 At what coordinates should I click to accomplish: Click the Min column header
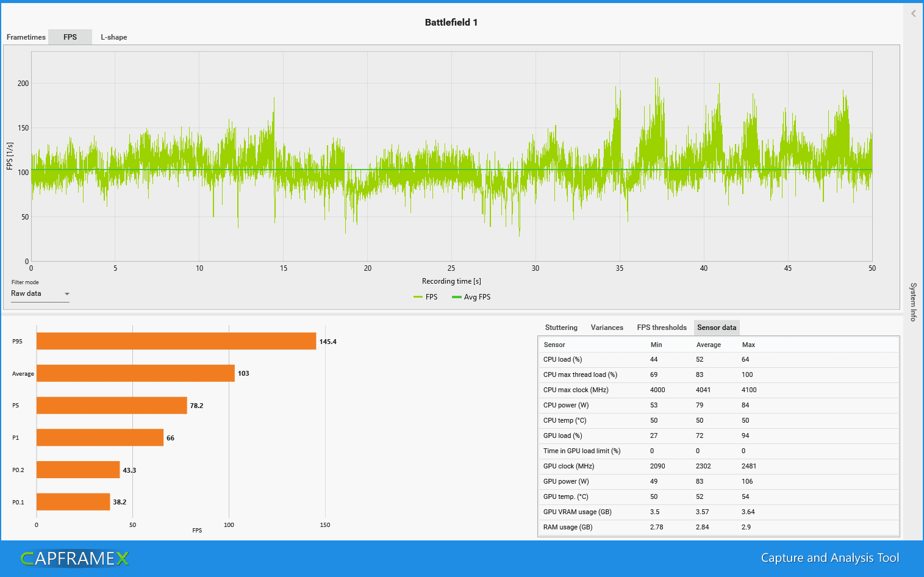pos(656,345)
